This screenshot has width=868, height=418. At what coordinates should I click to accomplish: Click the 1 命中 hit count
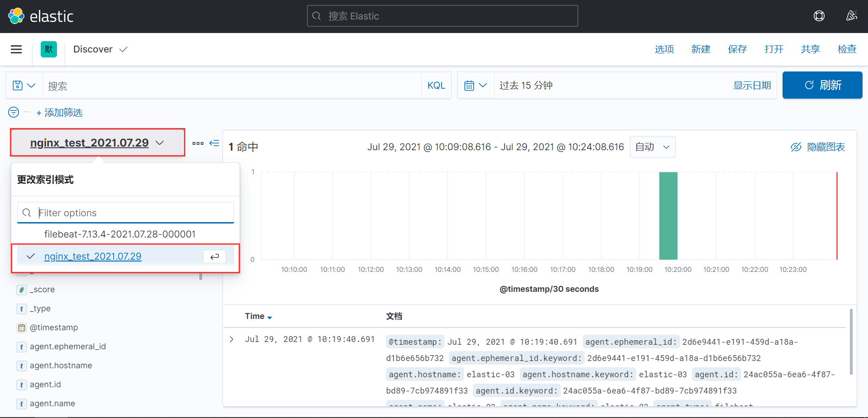coord(243,147)
